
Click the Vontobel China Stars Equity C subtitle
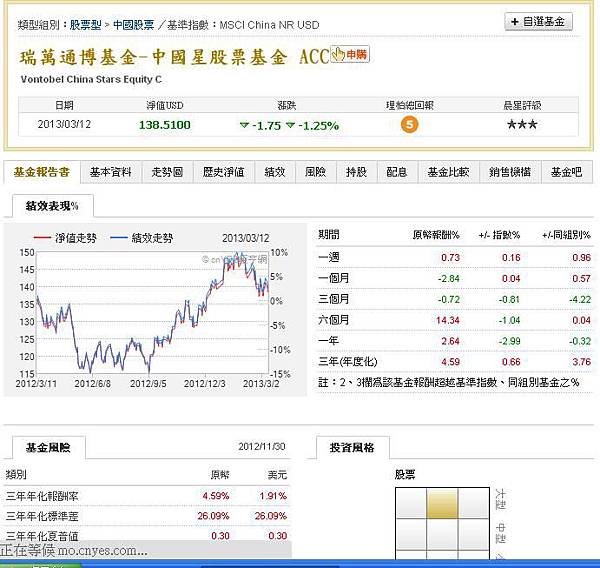pos(91,80)
